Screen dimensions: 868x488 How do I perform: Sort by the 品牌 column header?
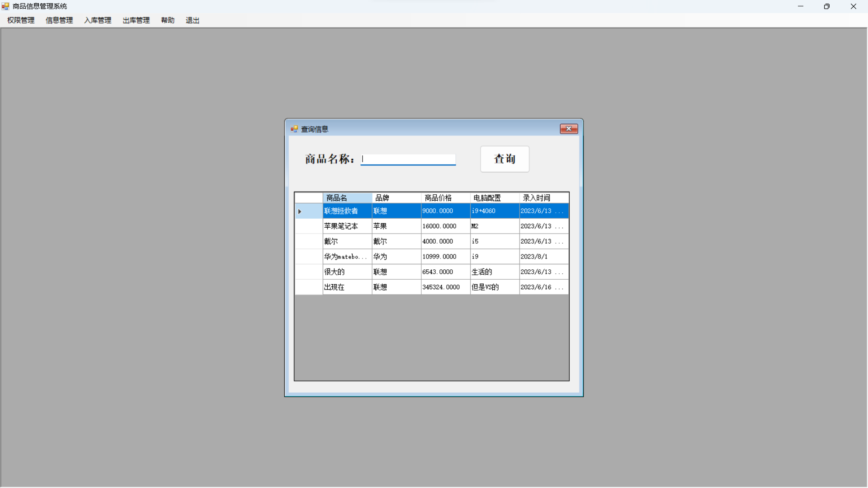396,198
